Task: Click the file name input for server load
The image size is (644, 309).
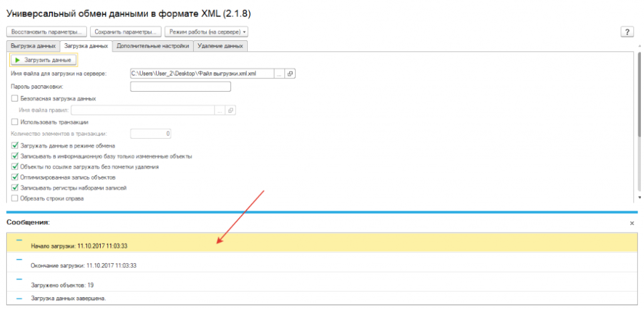Action: (x=202, y=74)
